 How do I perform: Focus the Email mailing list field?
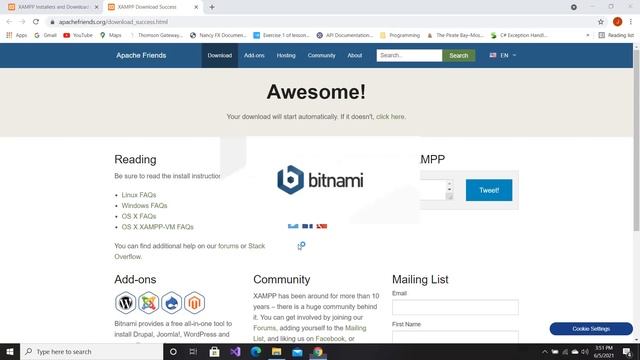click(455, 307)
